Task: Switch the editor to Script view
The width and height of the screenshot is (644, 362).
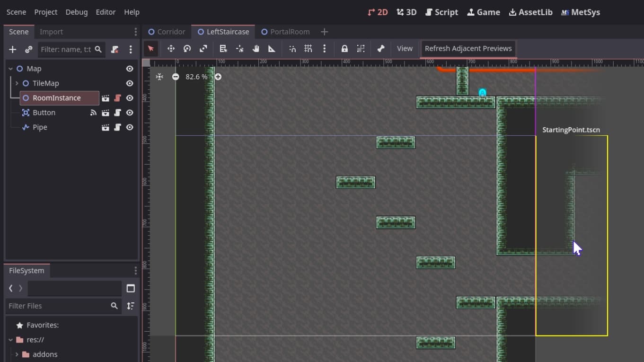Action: click(x=441, y=12)
